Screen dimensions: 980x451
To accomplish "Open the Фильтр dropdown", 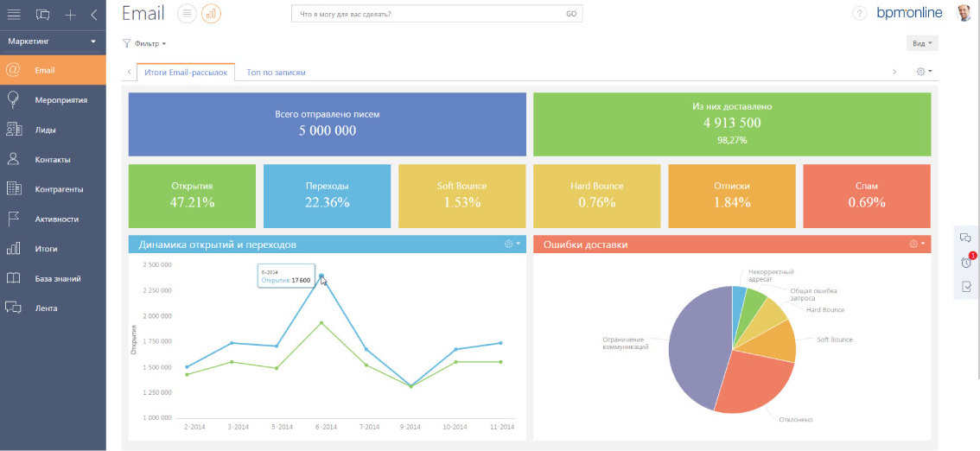I will pos(144,43).
